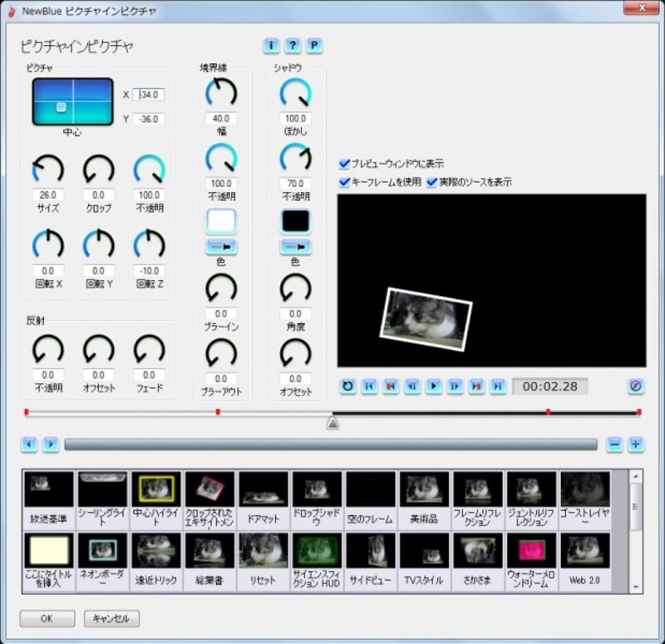Screen dimensions: 665x644
Task: Zoom out timeline with minus button
Action: [614, 444]
